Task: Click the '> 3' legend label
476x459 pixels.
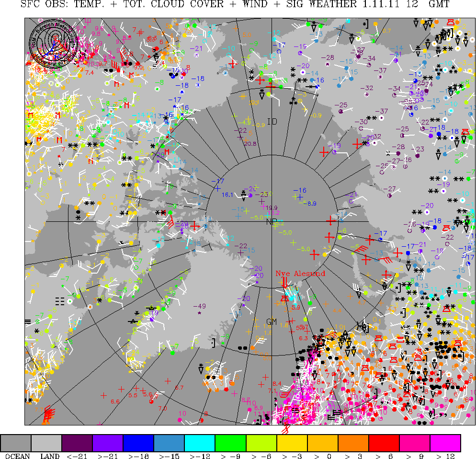Action: click(353, 456)
